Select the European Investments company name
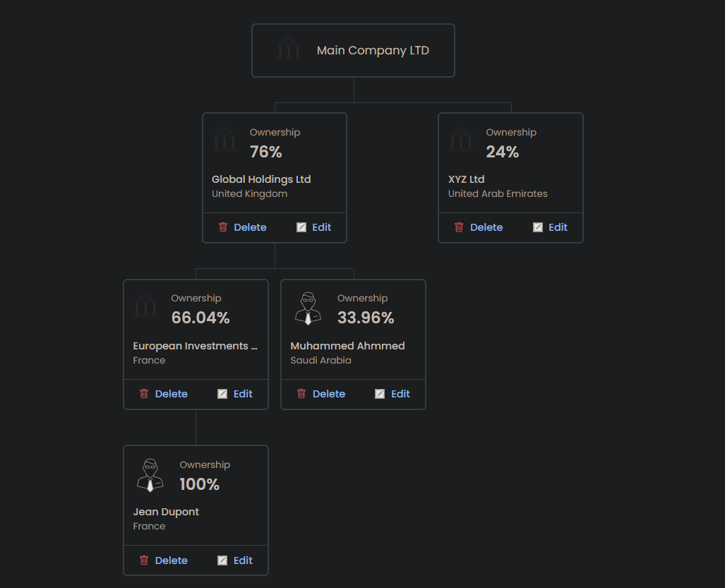The image size is (725, 588). pyautogui.click(x=195, y=346)
